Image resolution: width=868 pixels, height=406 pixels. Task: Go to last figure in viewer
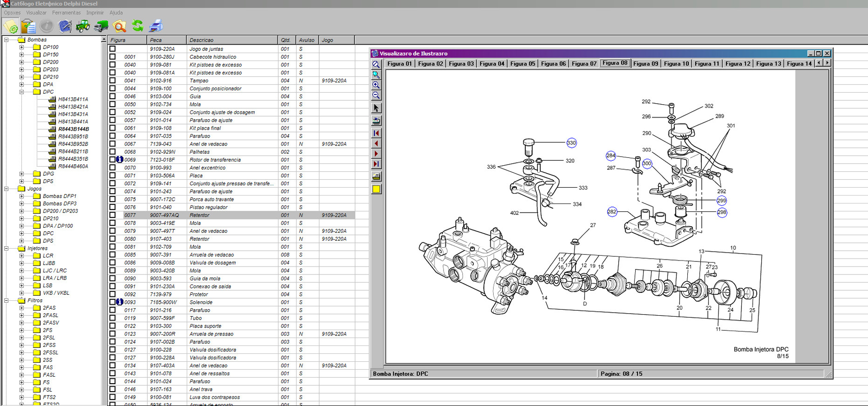pyautogui.click(x=376, y=164)
